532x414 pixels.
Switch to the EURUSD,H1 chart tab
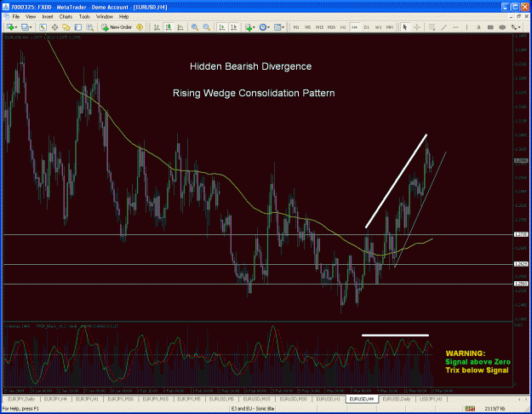tap(328, 399)
